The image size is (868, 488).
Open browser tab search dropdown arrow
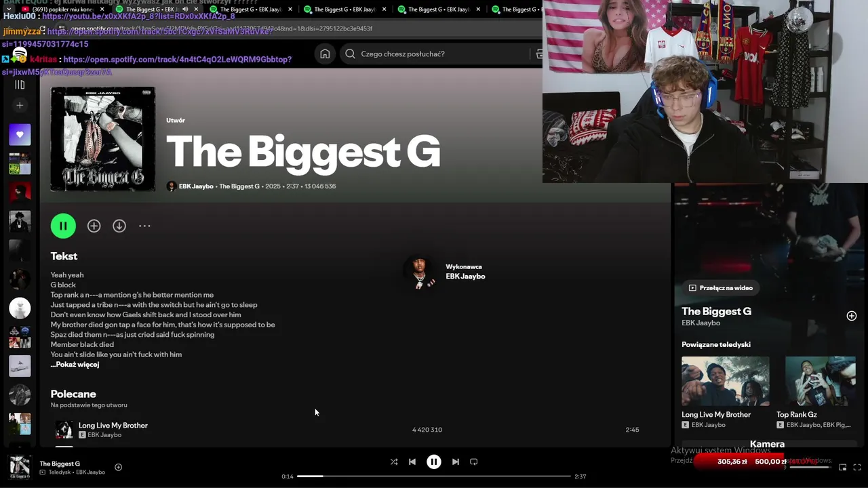[9, 9]
